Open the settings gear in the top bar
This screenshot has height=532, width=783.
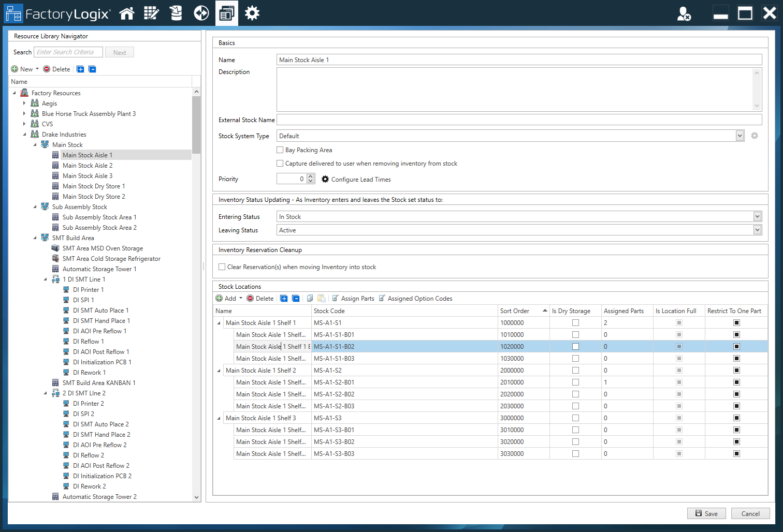(252, 13)
